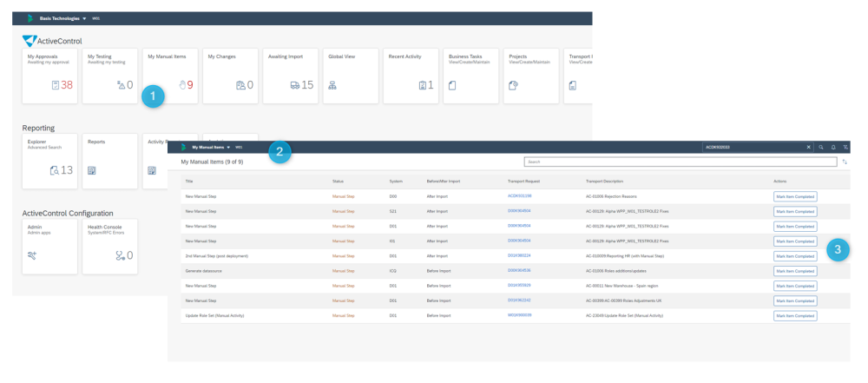Click the ActiveControl logo above the tiles
Image resolution: width=868 pixels, height=383 pixels.
30,41
